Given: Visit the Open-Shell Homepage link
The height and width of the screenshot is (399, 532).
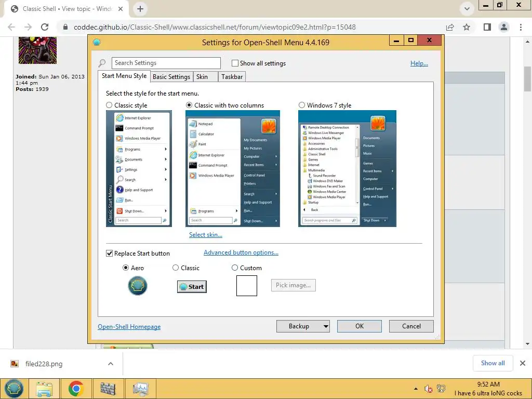Looking at the screenshot, I should pyautogui.click(x=129, y=327).
